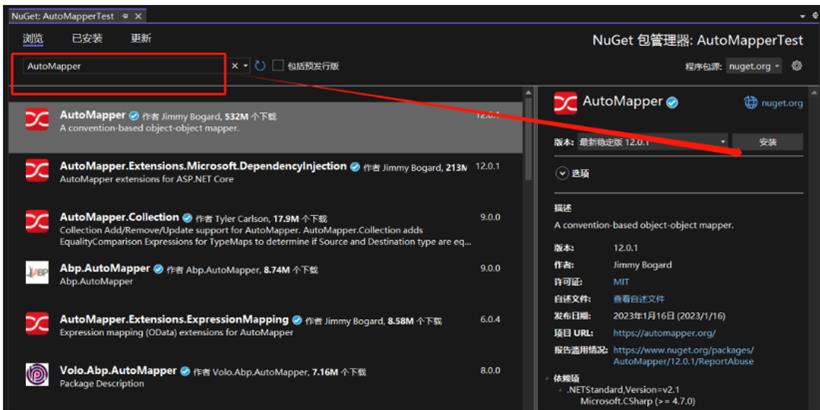Select the AutoMapper.Extensions.Microsoft.DependencyInjection row title
Viewport: 820px width, 410px height.
(203, 166)
